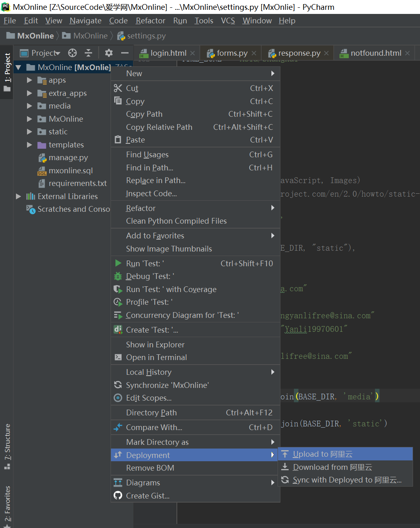Open the VCS menu

click(228, 20)
